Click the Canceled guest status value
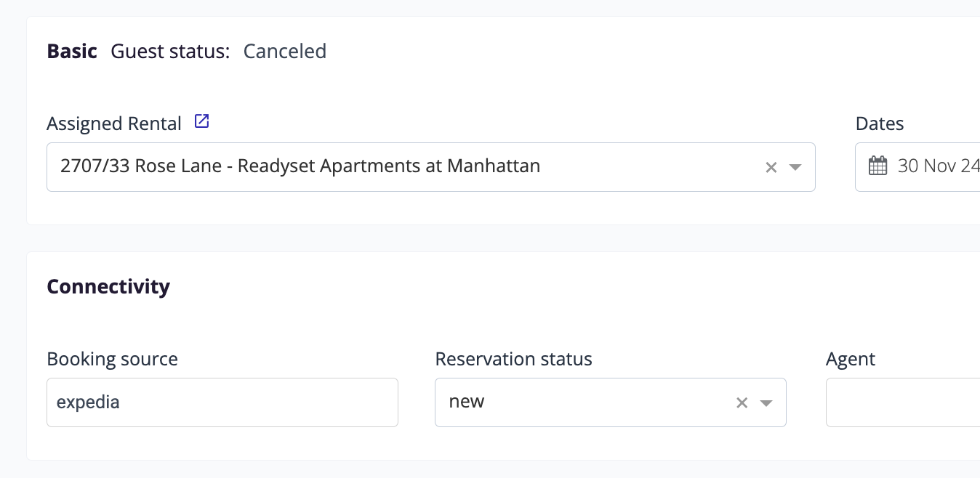980x478 pixels. 284,52
